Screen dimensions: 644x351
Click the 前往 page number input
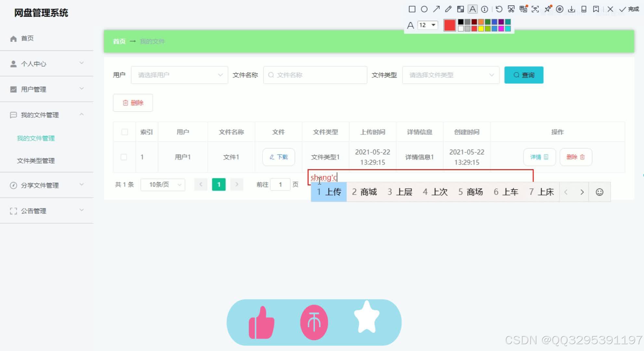[280, 185]
